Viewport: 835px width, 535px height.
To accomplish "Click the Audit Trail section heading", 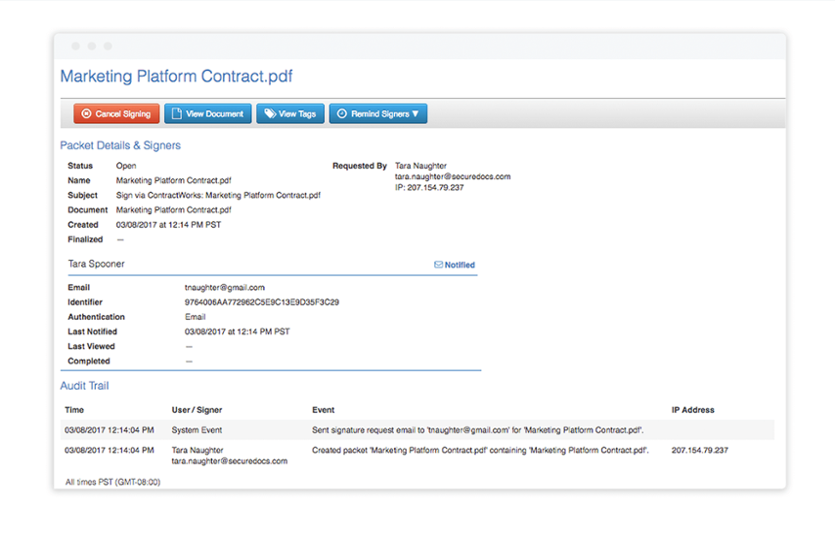I will pyautogui.click(x=85, y=385).
